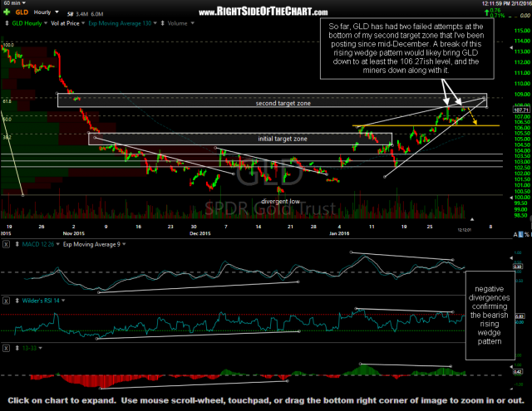Open Exp Moving Average 130 dropdown
532x411 pixels.
[x=155, y=23]
